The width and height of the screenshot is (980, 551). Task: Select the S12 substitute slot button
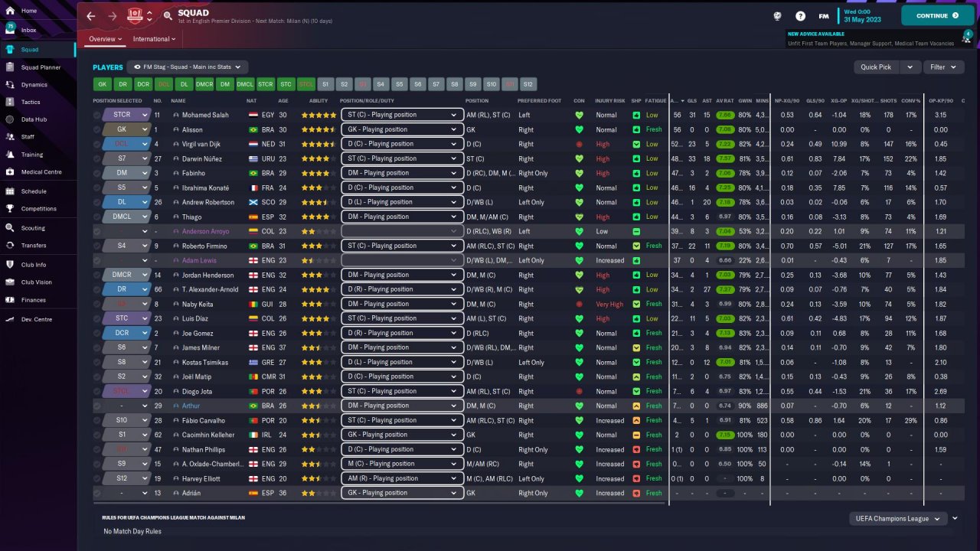click(x=528, y=84)
